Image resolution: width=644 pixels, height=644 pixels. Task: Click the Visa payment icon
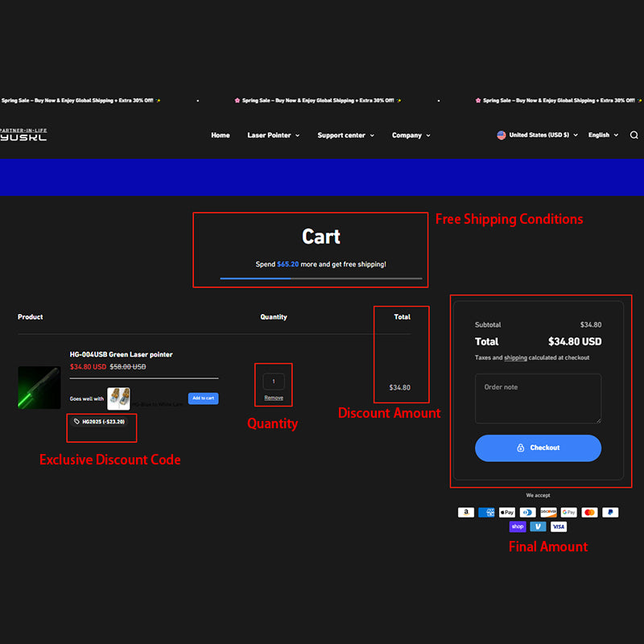click(x=559, y=526)
